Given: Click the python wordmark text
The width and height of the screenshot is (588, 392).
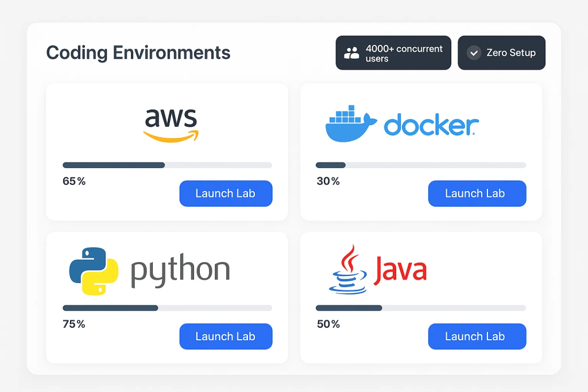Looking at the screenshot, I should (180, 270).
